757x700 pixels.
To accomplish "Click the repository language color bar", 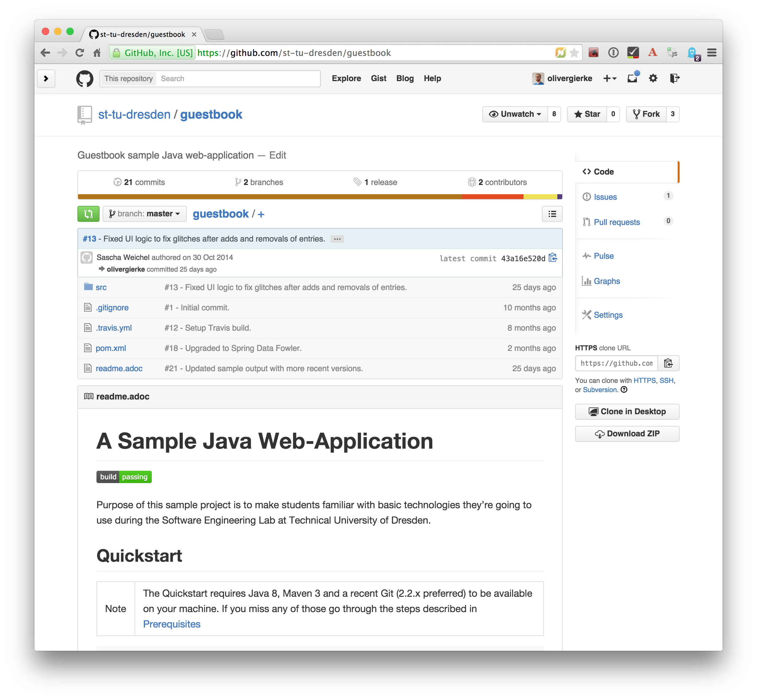I will click(320, 197).
